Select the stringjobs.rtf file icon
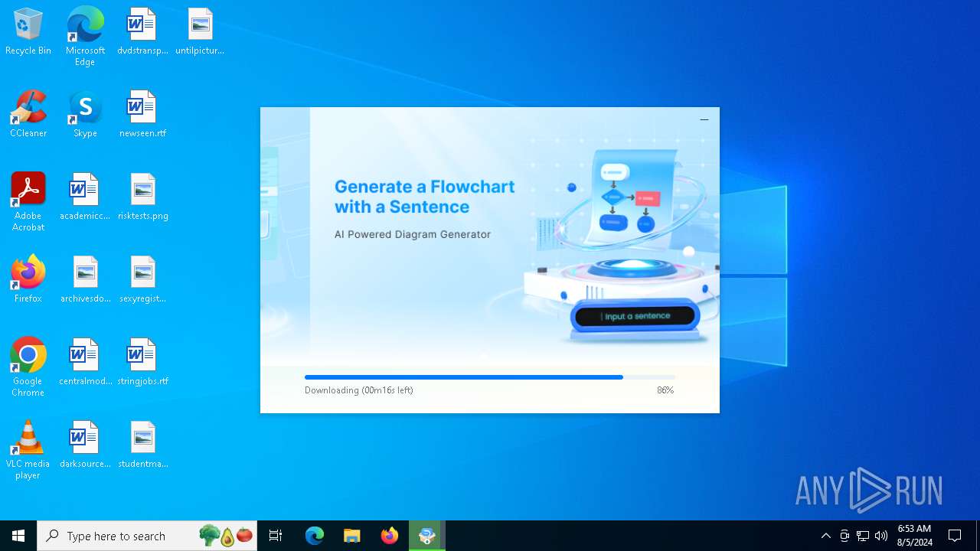This screenshot has width=980, height=551. coord(142,363)
